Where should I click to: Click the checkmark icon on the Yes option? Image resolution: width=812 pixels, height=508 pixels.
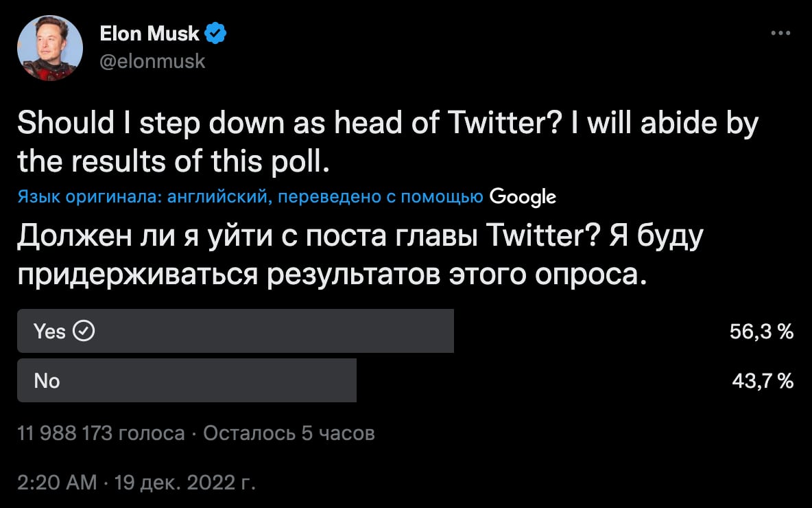click(x=84, y=331)
